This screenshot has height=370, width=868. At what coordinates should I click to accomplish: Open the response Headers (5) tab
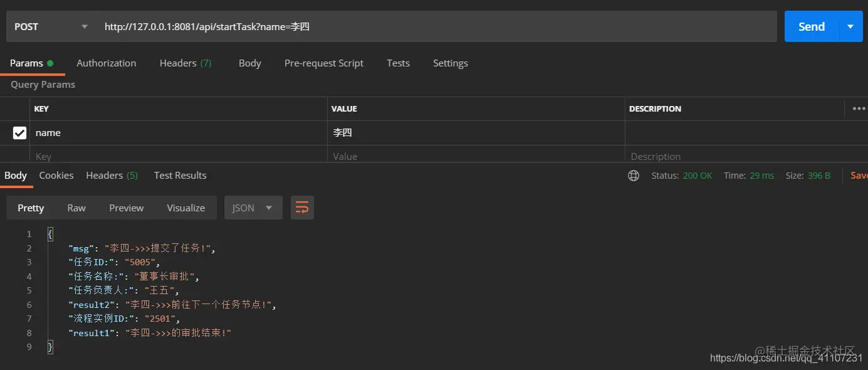(112, 176)
